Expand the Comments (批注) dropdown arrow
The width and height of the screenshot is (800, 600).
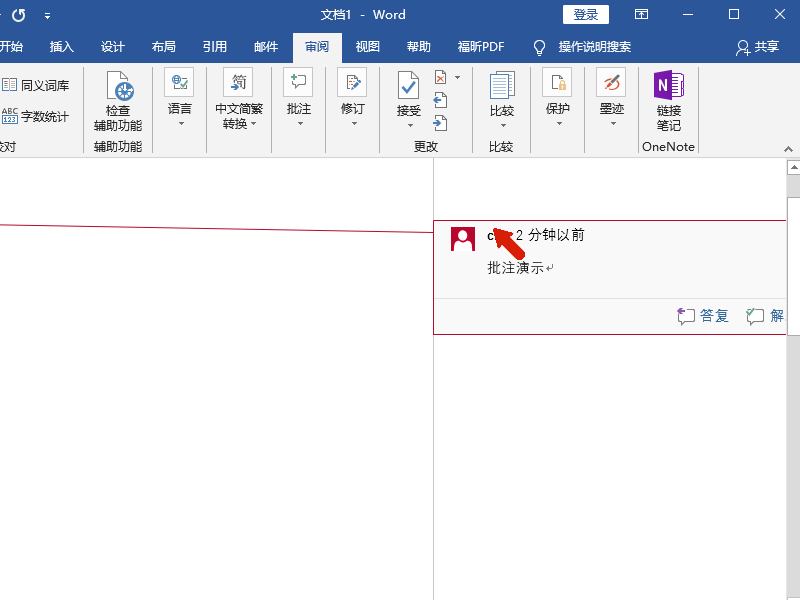(x=301, y=123)
